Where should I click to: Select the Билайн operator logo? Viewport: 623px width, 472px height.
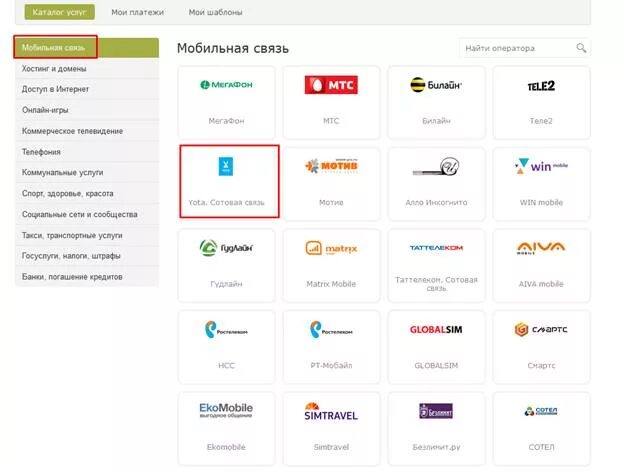tap(436, 85)
